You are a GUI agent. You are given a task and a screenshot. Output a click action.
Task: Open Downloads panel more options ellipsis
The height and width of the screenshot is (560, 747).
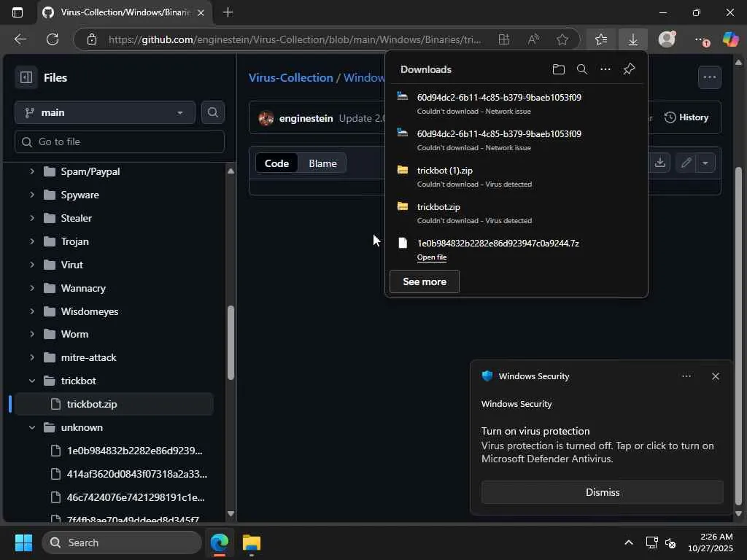tap(605, 69)
